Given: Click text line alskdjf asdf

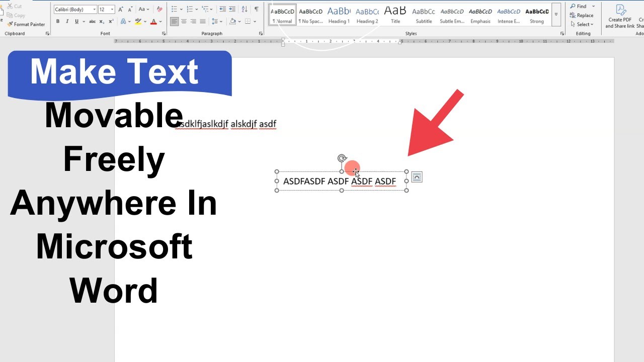Looking at the screenshot, I should tap(254, 124).
